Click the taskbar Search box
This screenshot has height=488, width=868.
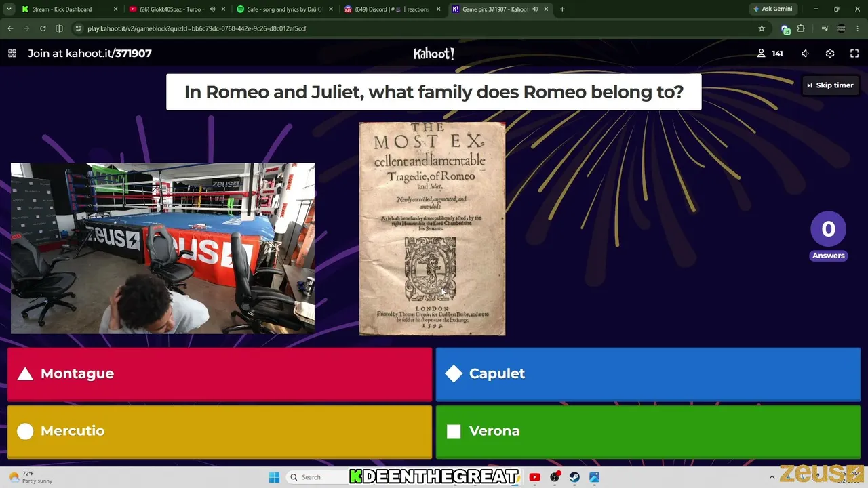pyautogui.click(x=317, y=477)
